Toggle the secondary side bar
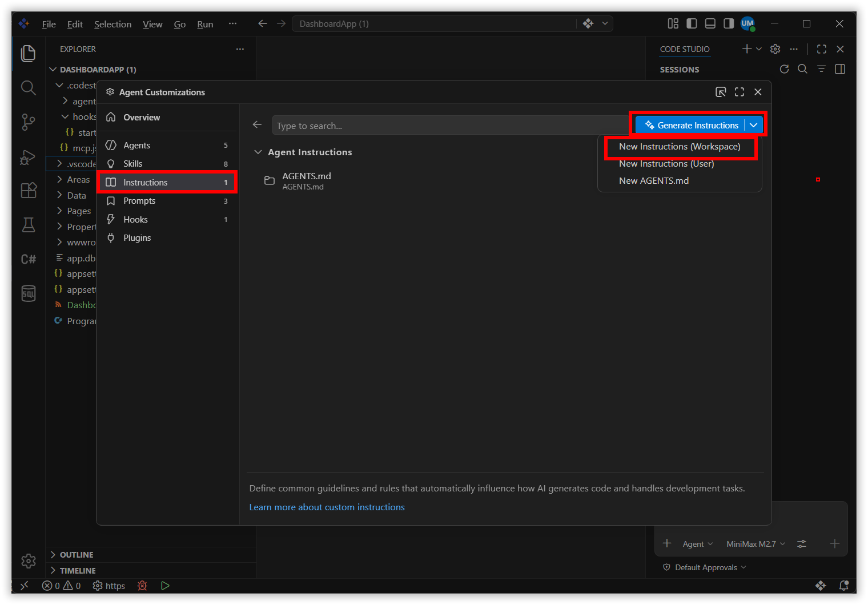 729,23
